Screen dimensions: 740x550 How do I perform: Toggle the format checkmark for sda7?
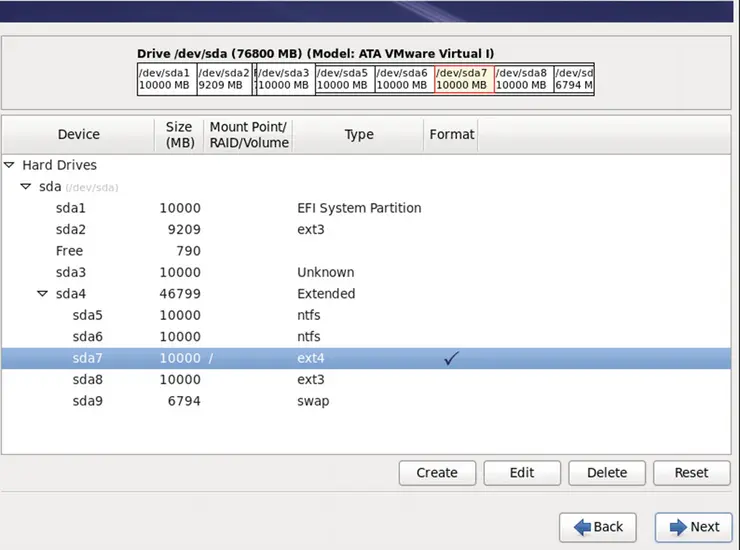coord(451,358)
